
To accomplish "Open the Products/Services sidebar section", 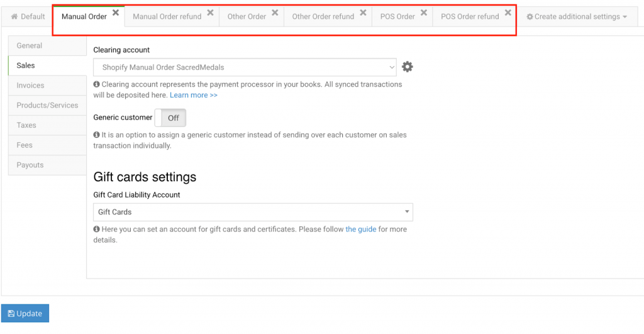I will 47,106.
